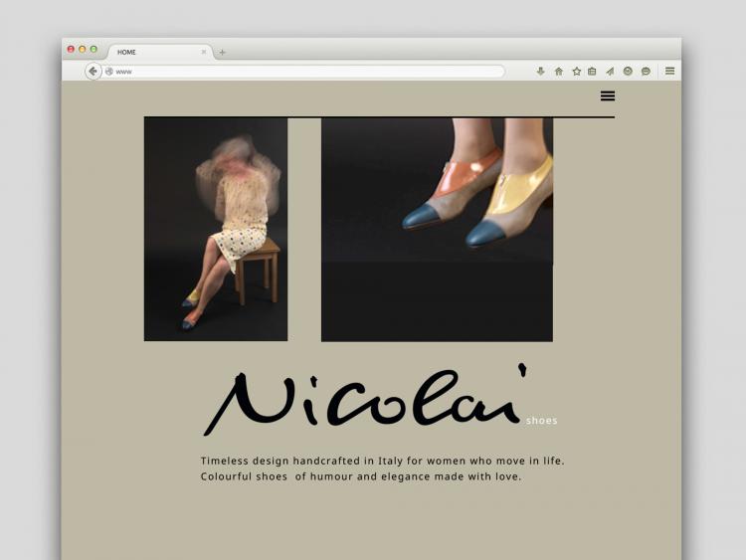Image resolution: width=746 pixels, height=560 pixels.
Task: Click the green maximize window button
Action: (93, 49)
